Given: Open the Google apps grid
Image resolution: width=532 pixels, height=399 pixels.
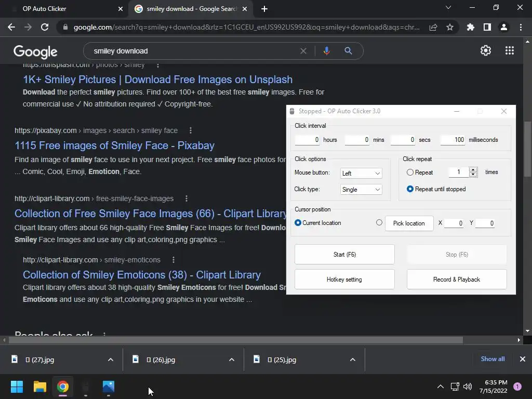Looking at the screenshot, I should [510, 50].
